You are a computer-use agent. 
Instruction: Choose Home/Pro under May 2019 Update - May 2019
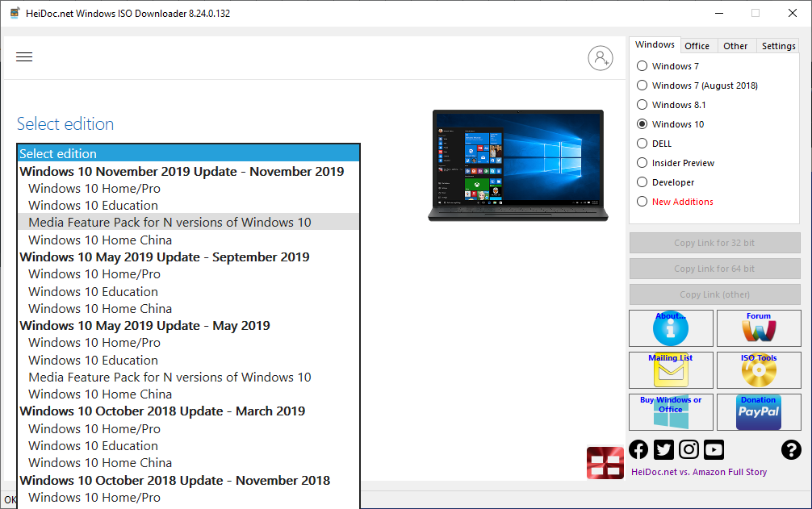click(189, 343)
